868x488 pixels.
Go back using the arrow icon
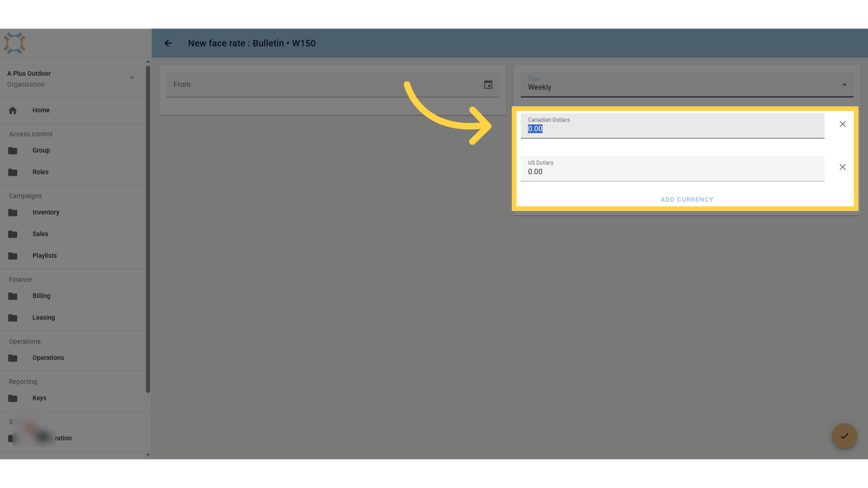click(168, 43)
